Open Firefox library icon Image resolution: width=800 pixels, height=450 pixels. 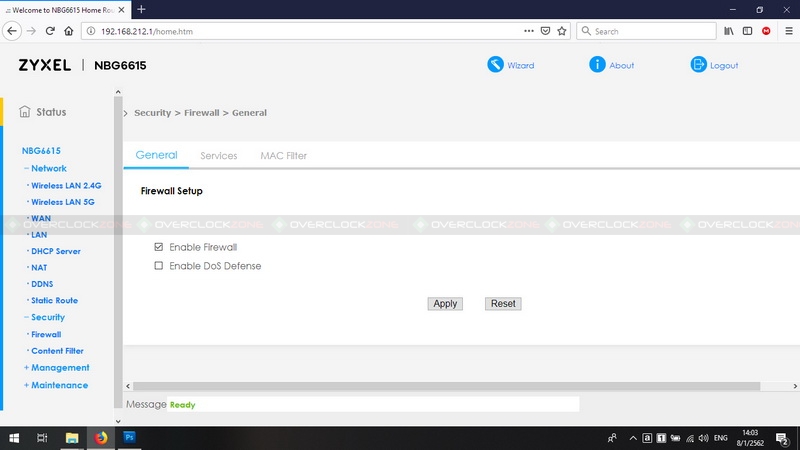pyautogui.click(x=729, y=31)
